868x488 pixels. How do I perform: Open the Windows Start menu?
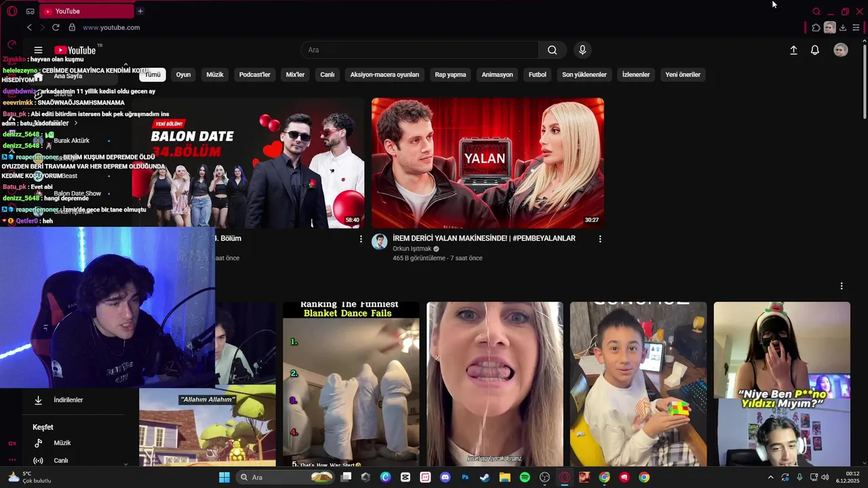[x=224, y=477]
